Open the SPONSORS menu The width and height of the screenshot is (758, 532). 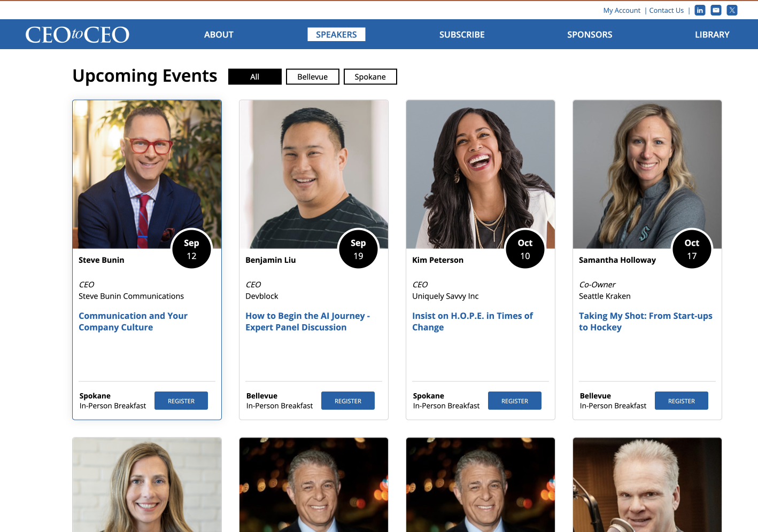click(x=590, y=35)
